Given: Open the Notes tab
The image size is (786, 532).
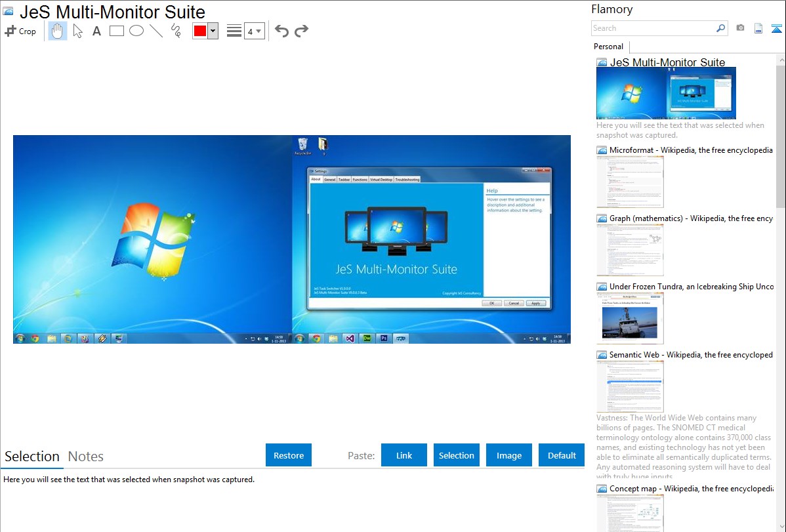Looking at the screenshot, I should [x=86, y=457].
